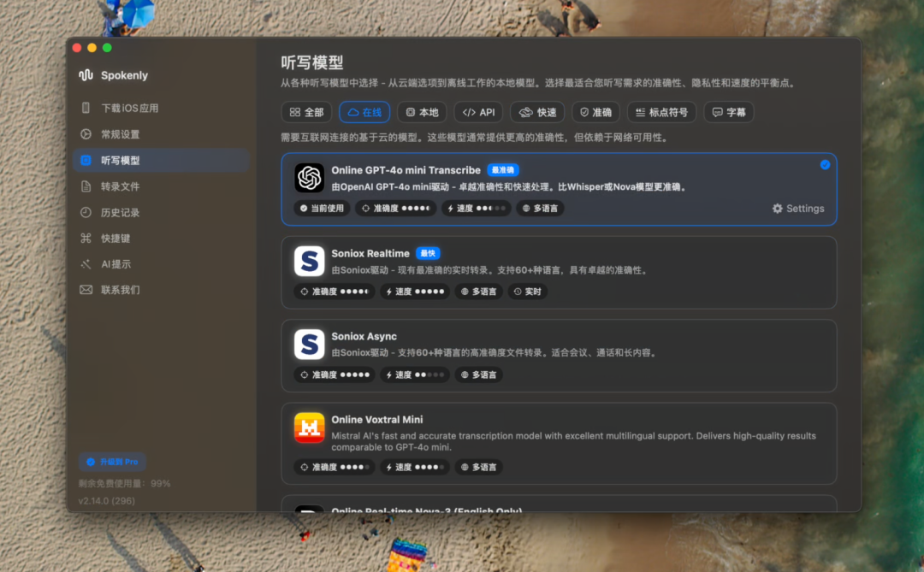Click the version v2.14.0 (296) label

click(x=107, y=501)
